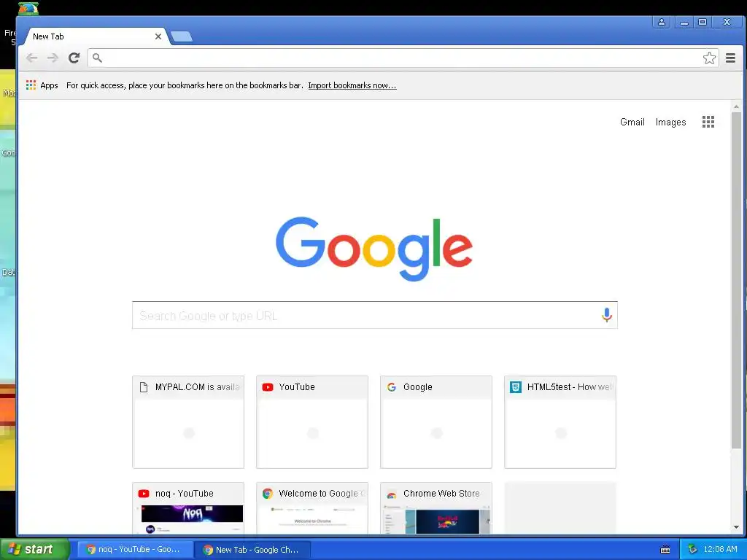The height and width of the screenshot is (560, 747).
Task: Click the Search Google or type URL box
Action: click(x=374, y=315)
